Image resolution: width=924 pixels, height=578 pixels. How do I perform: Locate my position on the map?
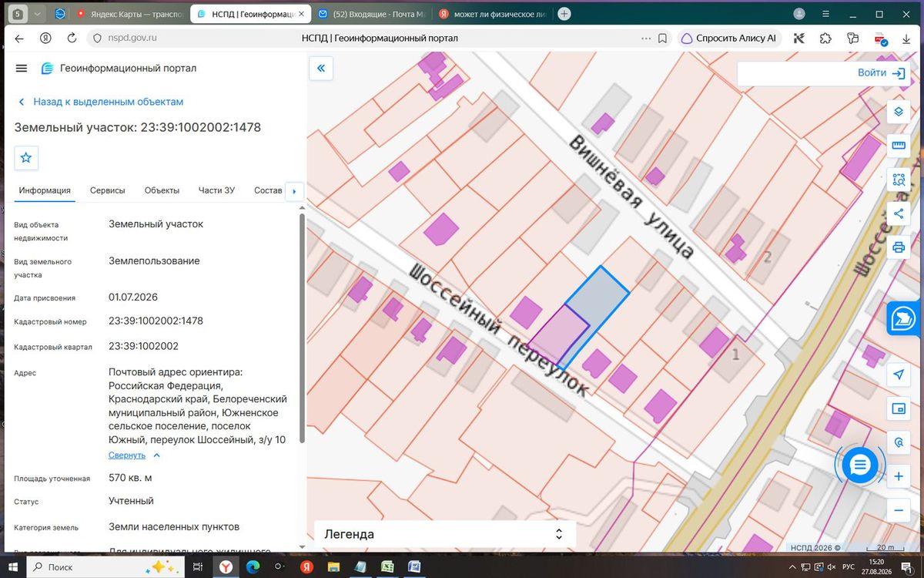[x=898, y=375]
